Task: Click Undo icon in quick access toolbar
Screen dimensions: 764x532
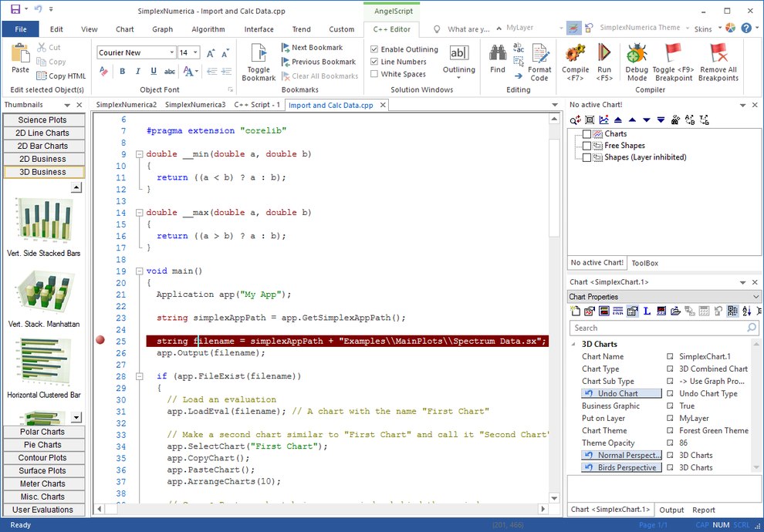Action: point(39,9)
